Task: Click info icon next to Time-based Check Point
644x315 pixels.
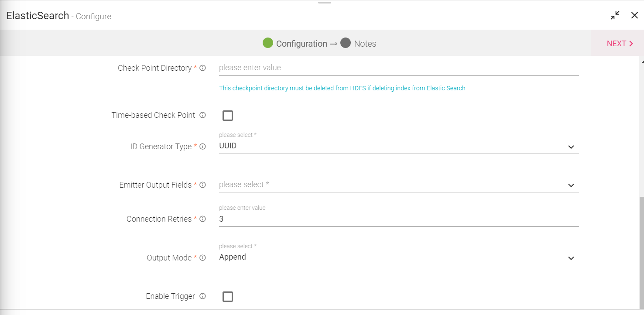Action: pos(202,115)
